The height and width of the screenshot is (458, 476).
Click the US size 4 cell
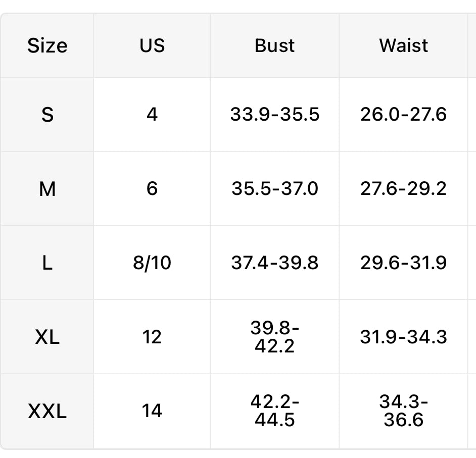(152, 115)
